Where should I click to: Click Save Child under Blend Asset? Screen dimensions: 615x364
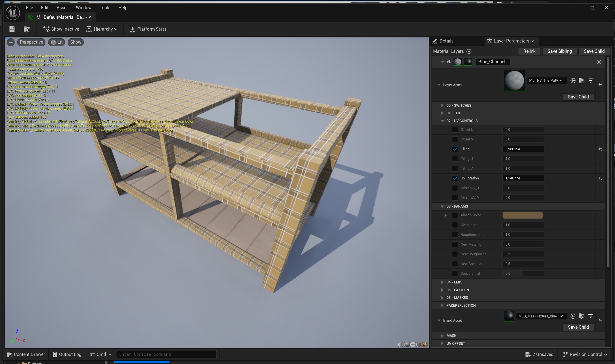tap(578, 327)
